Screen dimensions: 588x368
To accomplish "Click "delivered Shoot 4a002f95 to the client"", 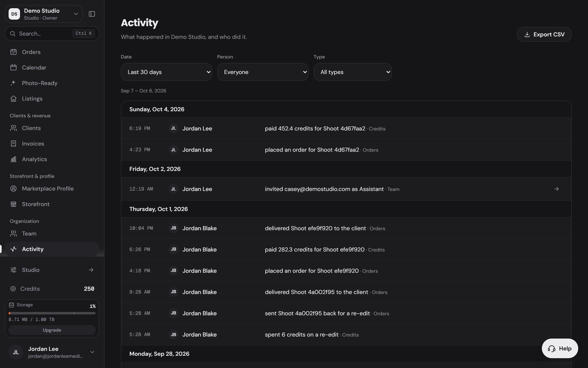I will coord(316,292).
